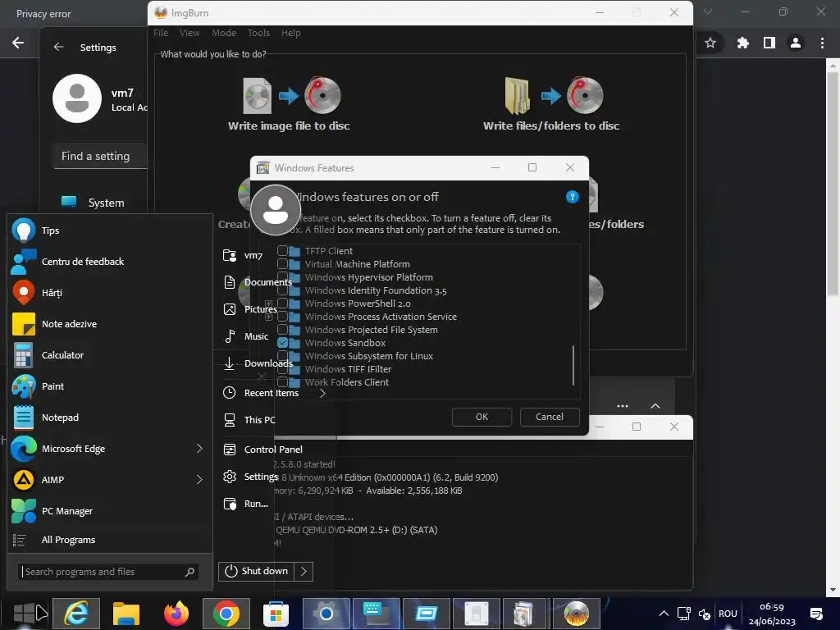The width and height of the screenshot is (840, 630).
Task: Open ImgBurn Tools menu
Action: pyautogui.click(x=258, y=33)
